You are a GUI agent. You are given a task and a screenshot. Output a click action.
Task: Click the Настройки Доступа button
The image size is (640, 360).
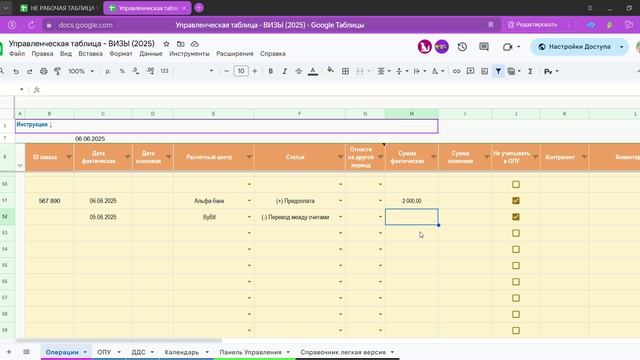tap(575, 47)
